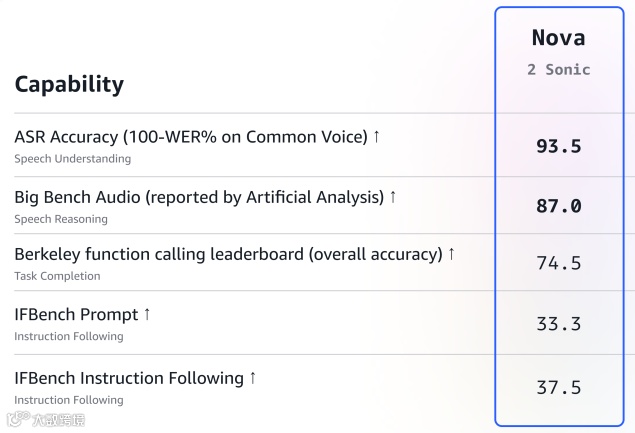The height and width of the screenshot is (433, 635).
Task: Click the up arrow after IFBench Instruction Following
Action: coord(253,377)
